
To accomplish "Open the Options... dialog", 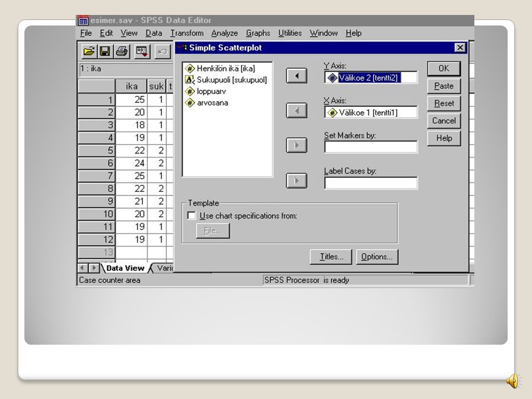I will [x=377, y=257].
